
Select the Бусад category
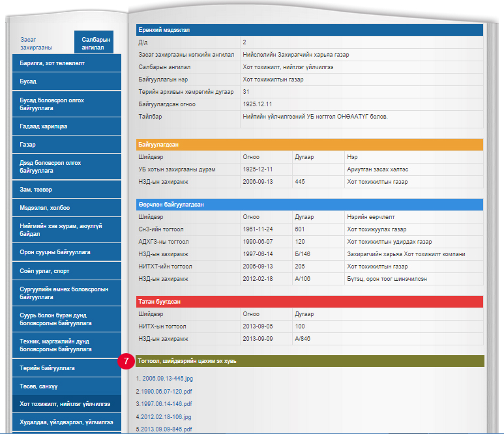pos(28,81)
